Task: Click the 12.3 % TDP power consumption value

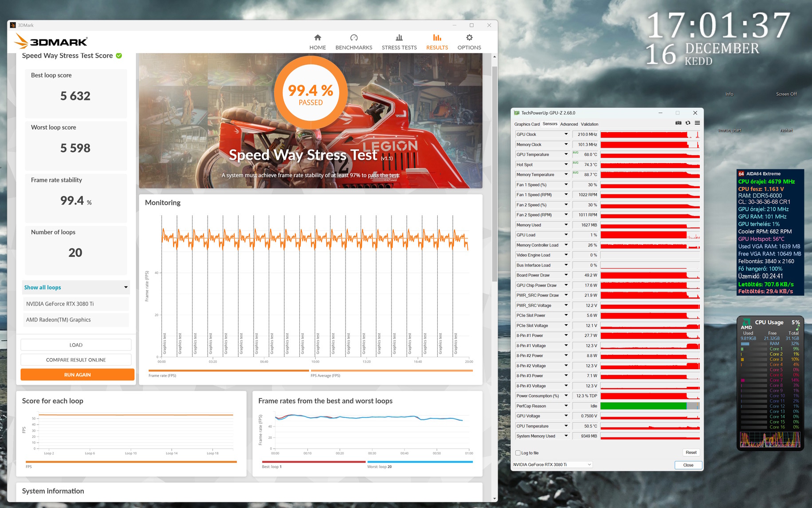Action: tap(585, 396)
